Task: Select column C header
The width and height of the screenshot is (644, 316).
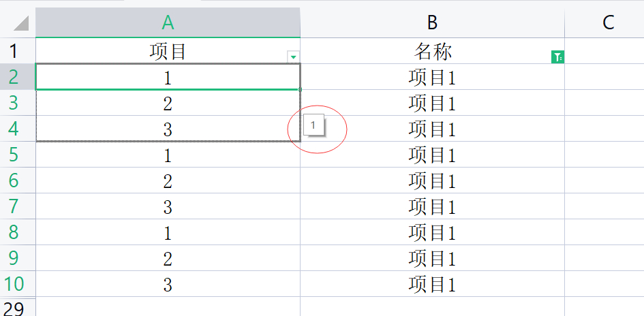Action: (x=608, y=22)
